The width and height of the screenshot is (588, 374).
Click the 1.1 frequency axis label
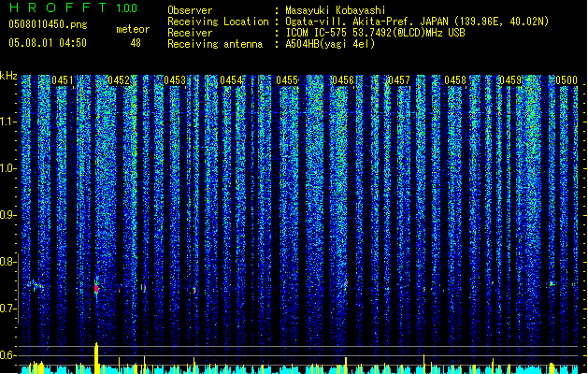pos(7,122)
